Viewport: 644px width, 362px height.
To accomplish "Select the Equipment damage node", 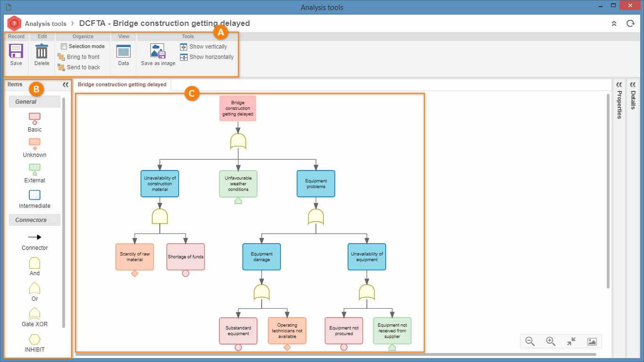I will [262, 257].
